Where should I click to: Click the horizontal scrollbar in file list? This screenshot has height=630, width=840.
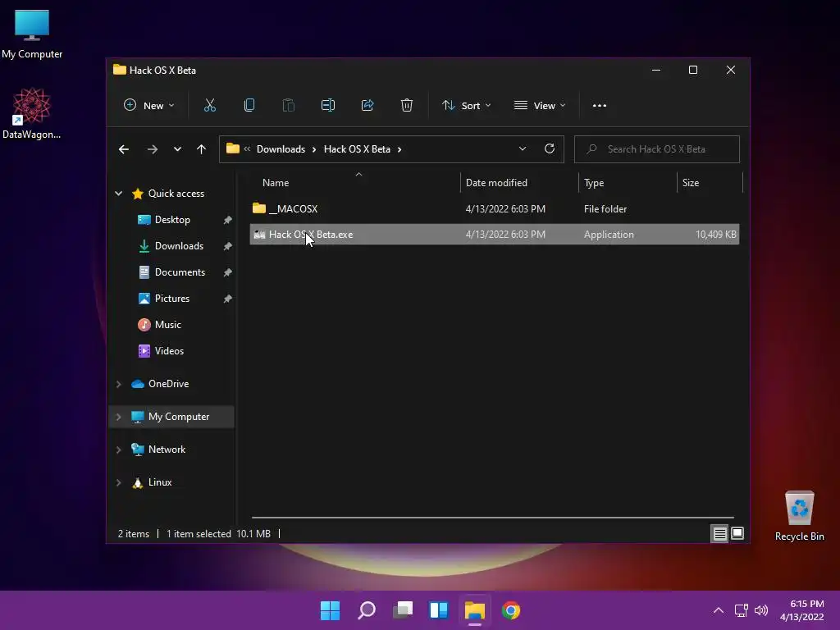click(x=492, y=518)
